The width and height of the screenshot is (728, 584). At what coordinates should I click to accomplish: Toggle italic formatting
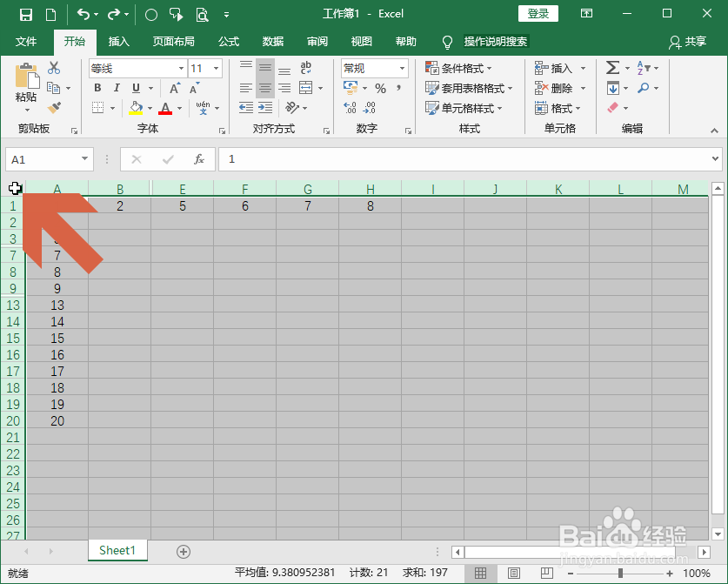tap(117, 88)
